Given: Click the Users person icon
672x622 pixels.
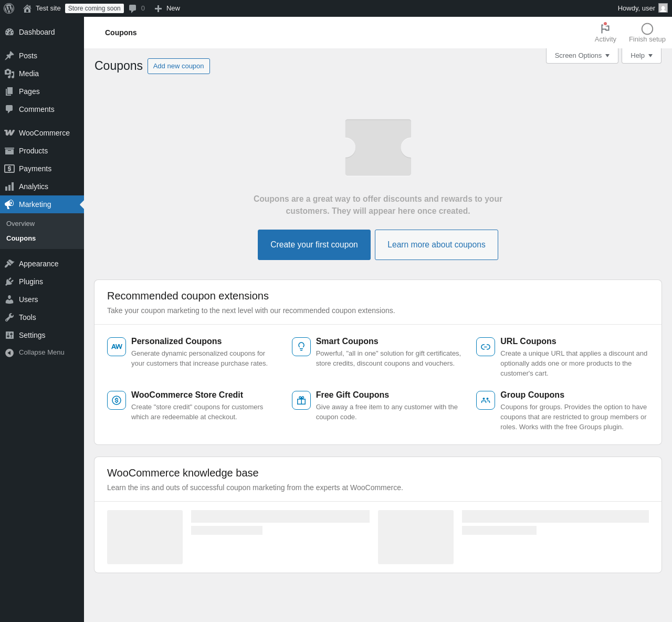Looking at the screenshot, I should (x=9, y=299).
